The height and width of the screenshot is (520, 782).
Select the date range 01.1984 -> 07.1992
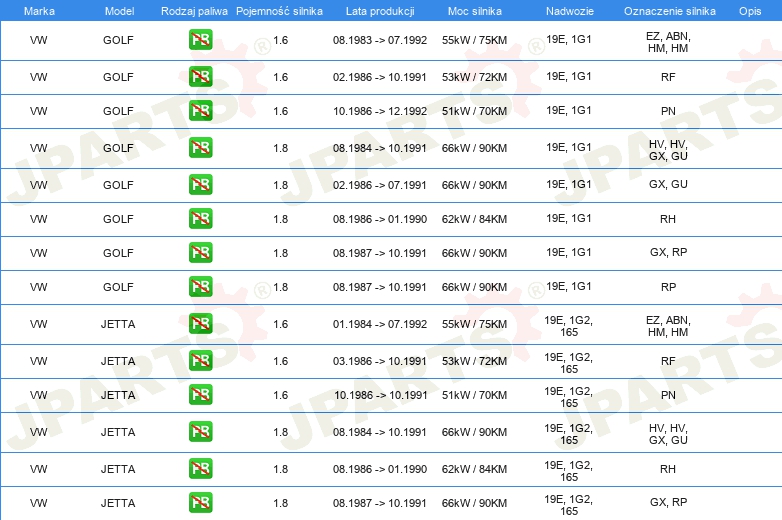380,324
